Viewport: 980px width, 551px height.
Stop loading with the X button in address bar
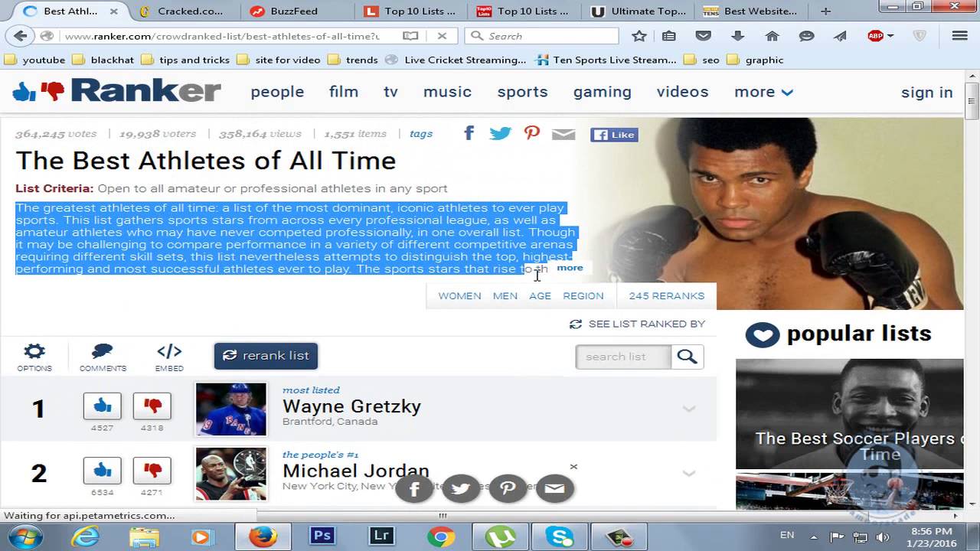442,36
